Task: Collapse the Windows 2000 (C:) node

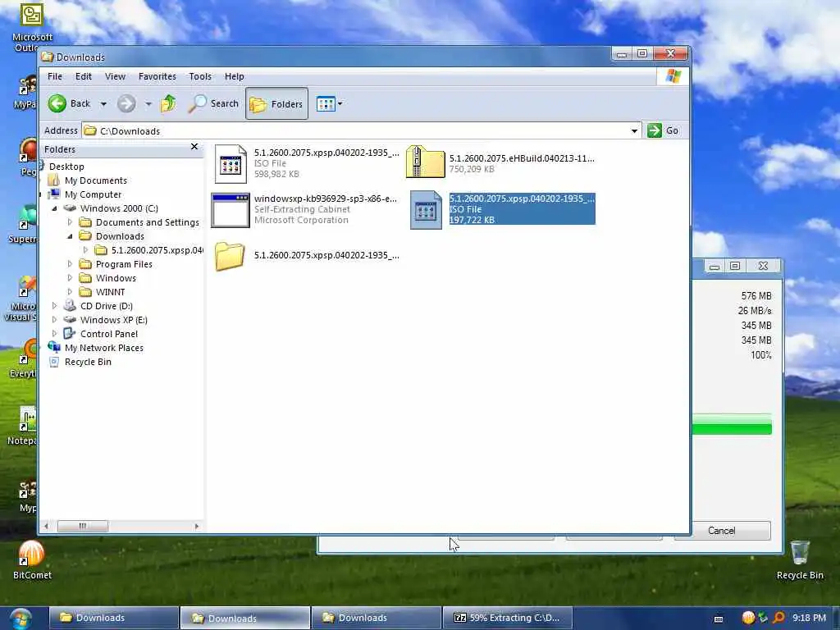Action: pyautogui.click(x=54, y=208)
